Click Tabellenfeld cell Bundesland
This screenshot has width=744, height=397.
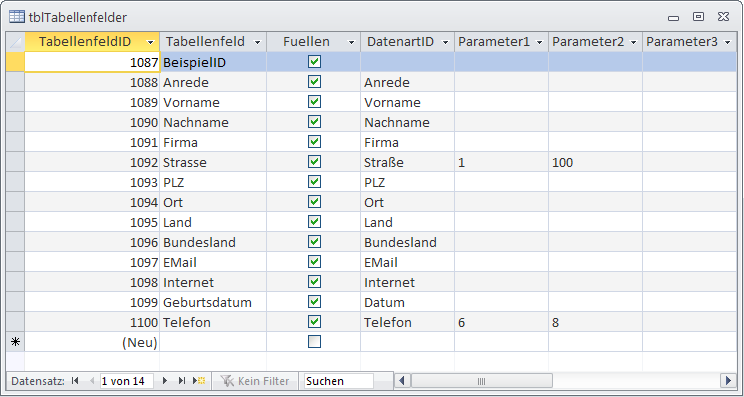point(213,242)
